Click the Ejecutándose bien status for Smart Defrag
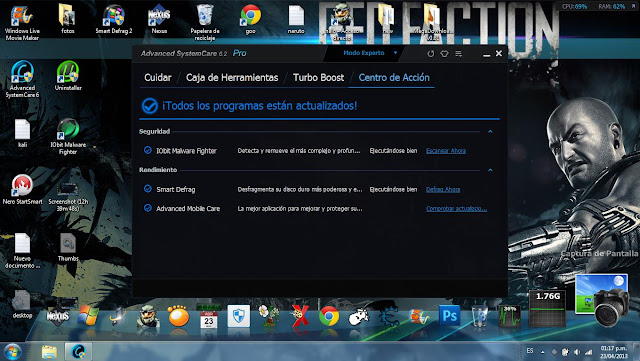Viewport: 640px width, 361px height. pyautogui.click(x=393, y=189)
